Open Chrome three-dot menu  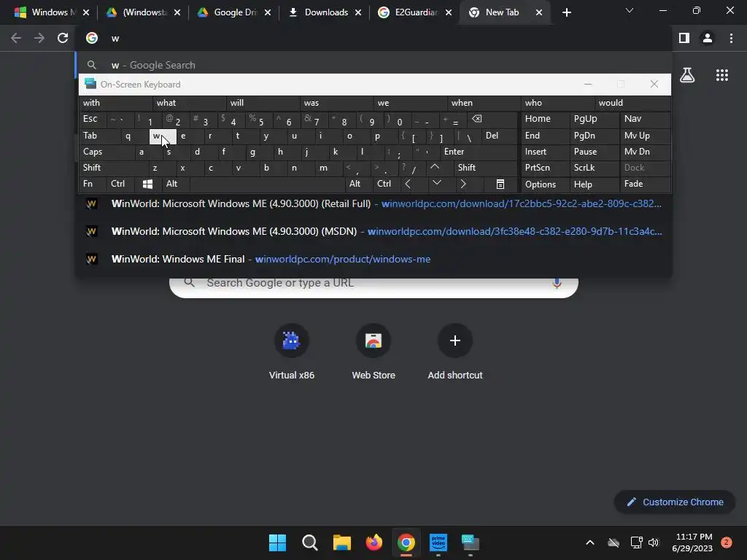[731, 38]
